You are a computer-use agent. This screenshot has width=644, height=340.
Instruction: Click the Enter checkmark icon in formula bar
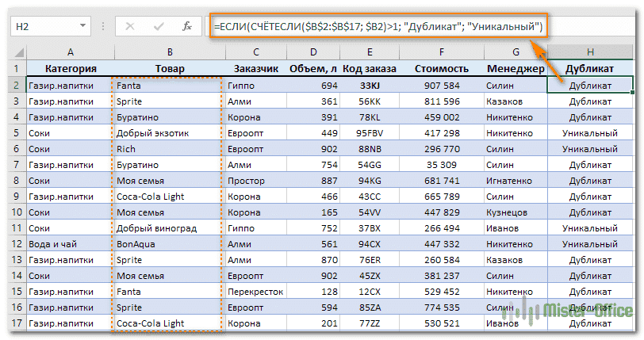[160, 27]
